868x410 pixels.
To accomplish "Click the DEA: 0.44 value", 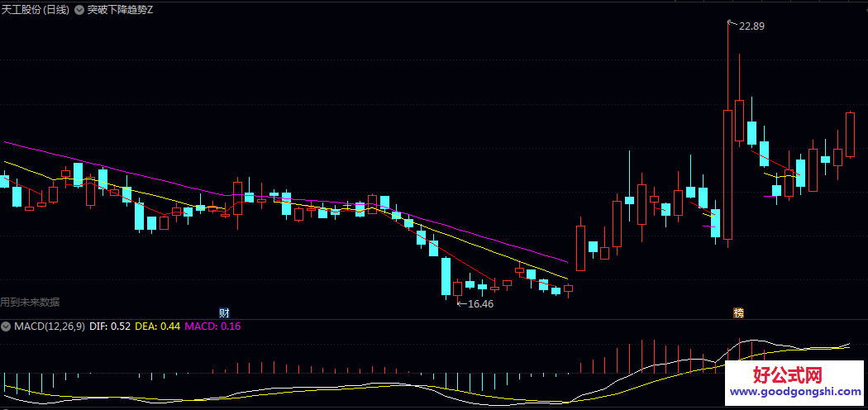I will (x=158, y=327).
